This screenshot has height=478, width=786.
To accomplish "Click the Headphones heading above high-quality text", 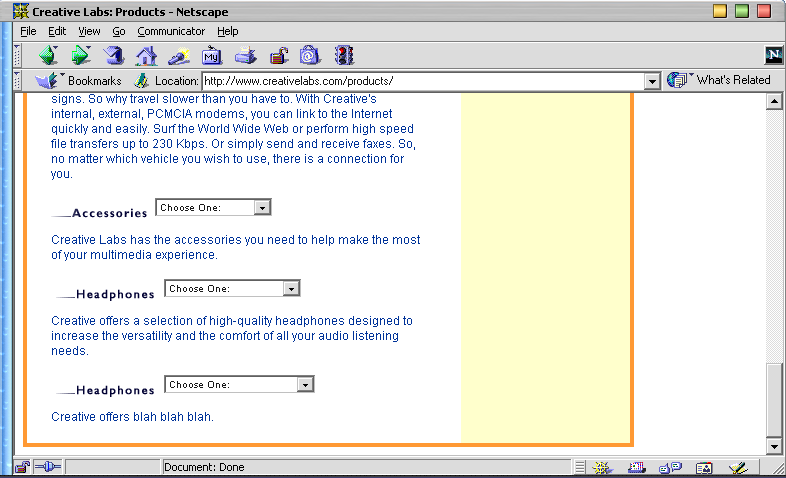I will pyautogui.click(x=115, y=294).
